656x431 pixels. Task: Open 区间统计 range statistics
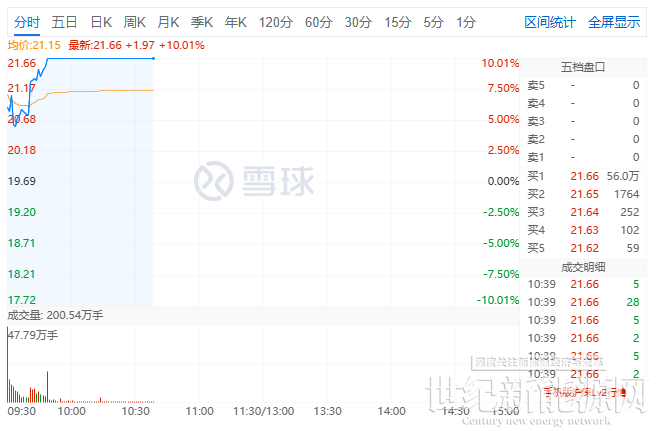click(x=550, y=21)
